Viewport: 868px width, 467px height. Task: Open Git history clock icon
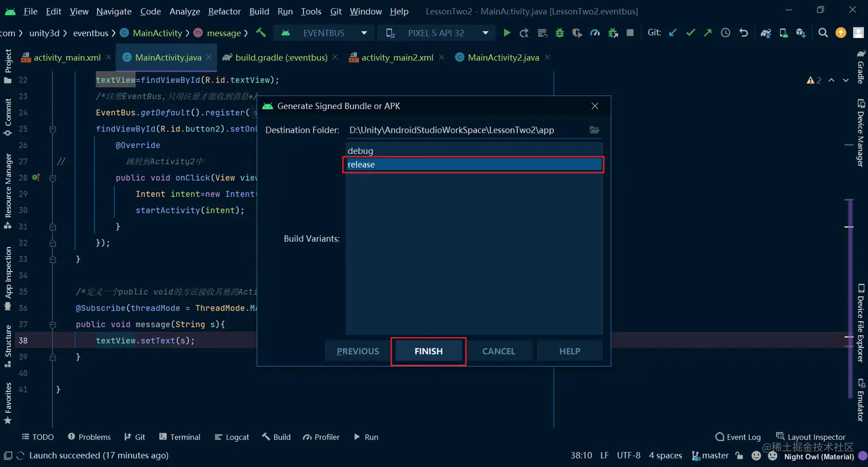click(726, 33)
